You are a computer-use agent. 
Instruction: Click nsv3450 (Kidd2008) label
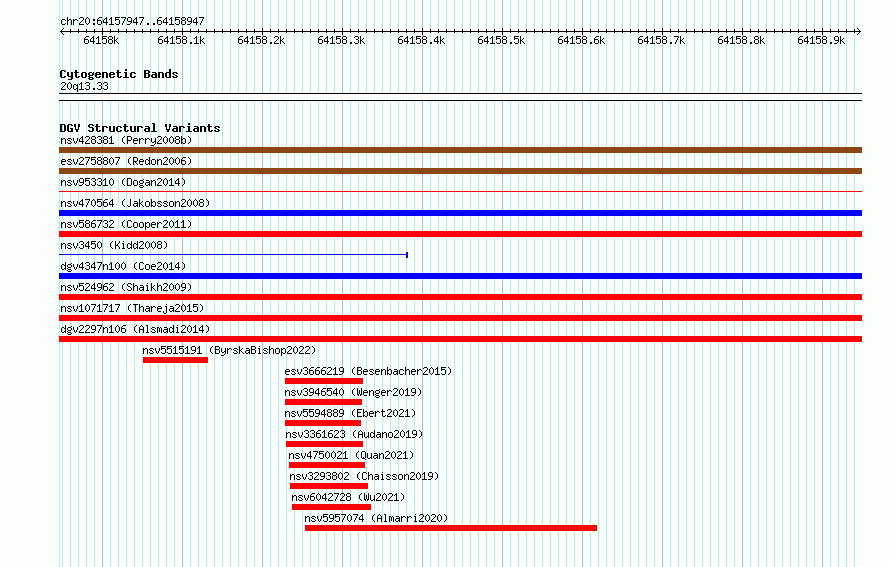114,245
